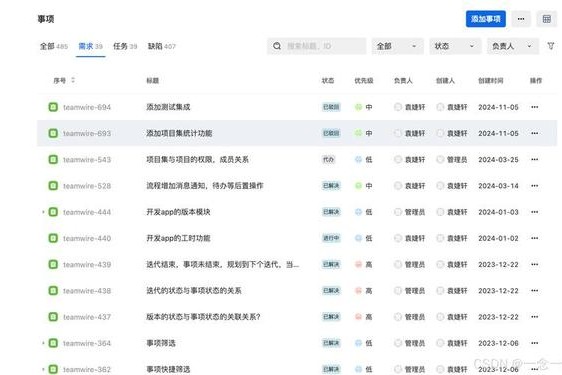The height and width of the screenshot is (375, 562).
Task: Change priority 中 of teamwire-694
Action: [x=363, y=107]
